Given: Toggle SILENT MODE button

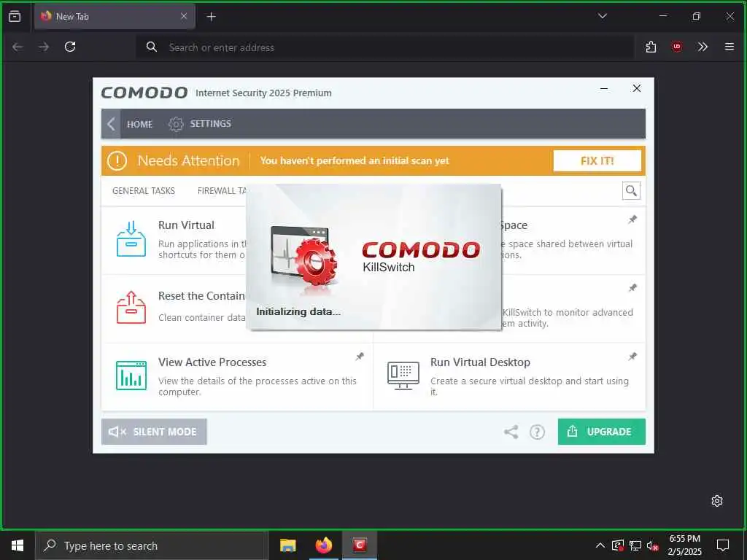Looking at the screenshot, I should pos(154,432).
